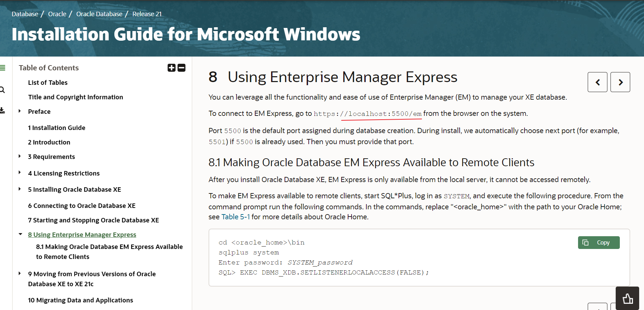Collapse all table of contents entries

click(182, 68)
